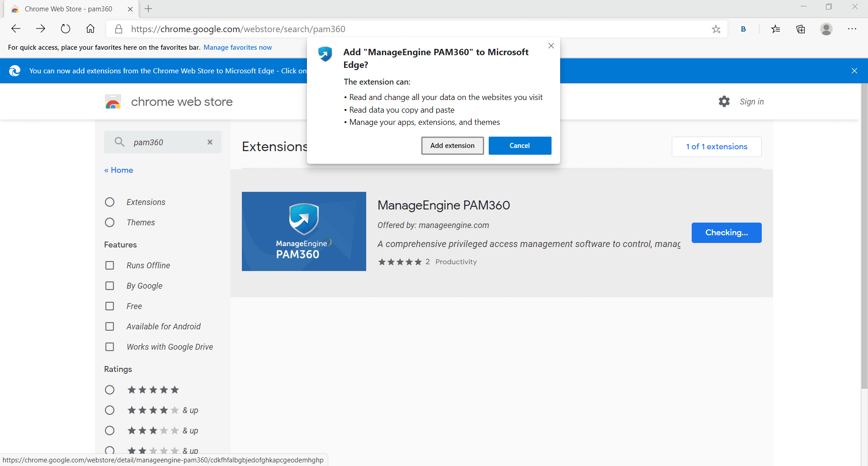Screen dimensions: 868x466
Task: Open Chrome Web Store settings gear
Action: 724,101
